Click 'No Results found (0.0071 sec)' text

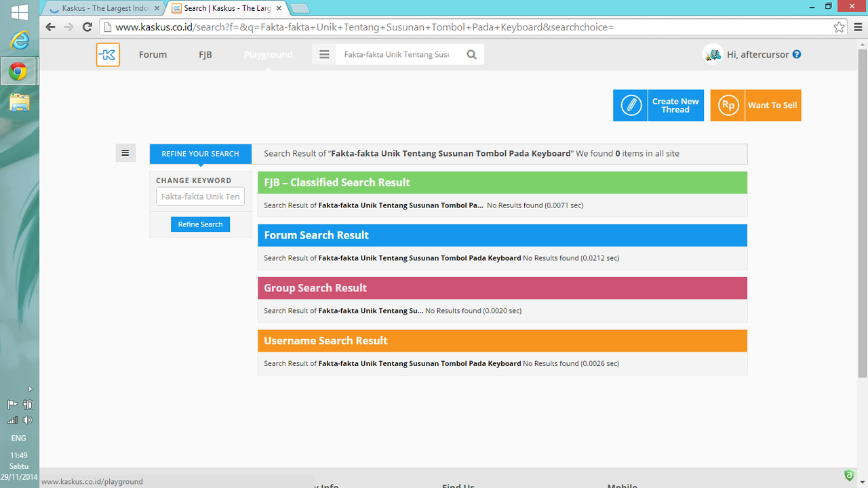(535, 205)
